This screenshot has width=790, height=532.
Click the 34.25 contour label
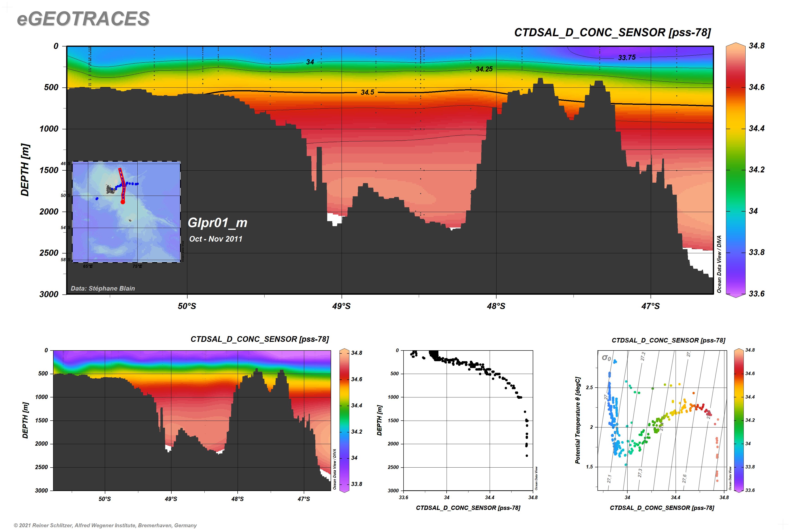click(x=484, y=69)
